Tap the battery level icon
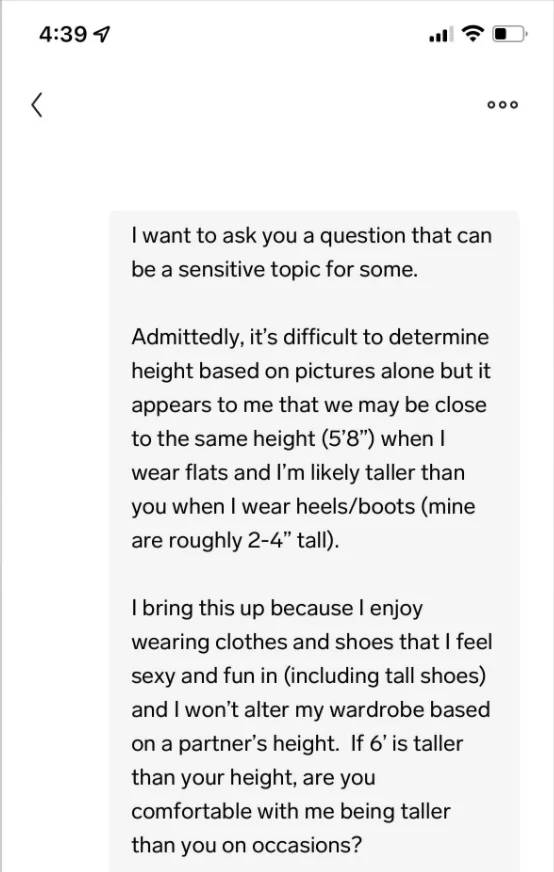The height and width of the screenshot is (872, 554). coord(509,34)
